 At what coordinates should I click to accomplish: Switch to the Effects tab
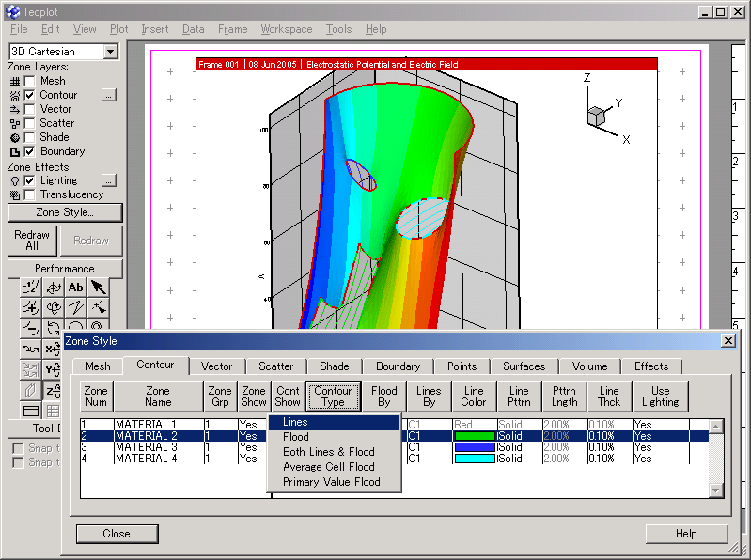(x=651, y=366)
